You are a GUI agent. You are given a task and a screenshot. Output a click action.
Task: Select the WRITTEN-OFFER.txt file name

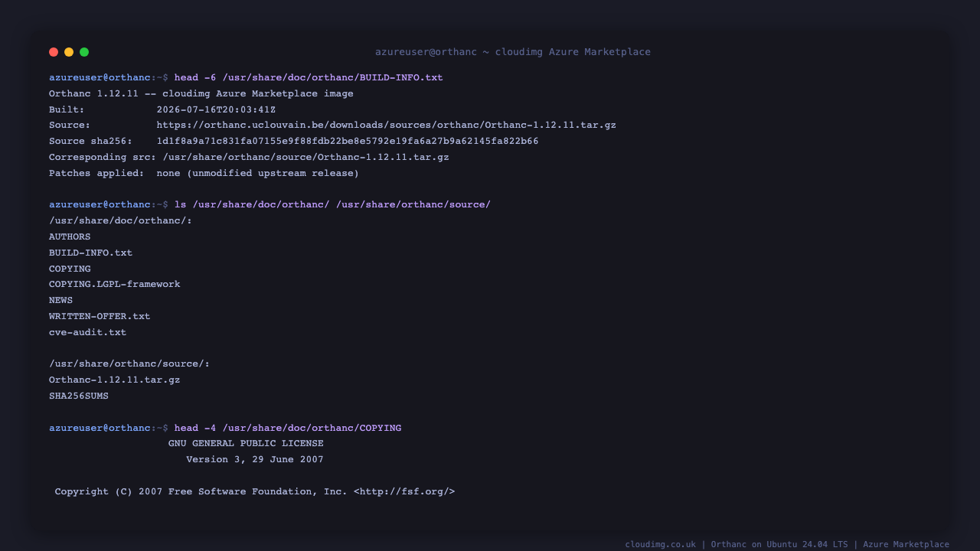point(100,317)
